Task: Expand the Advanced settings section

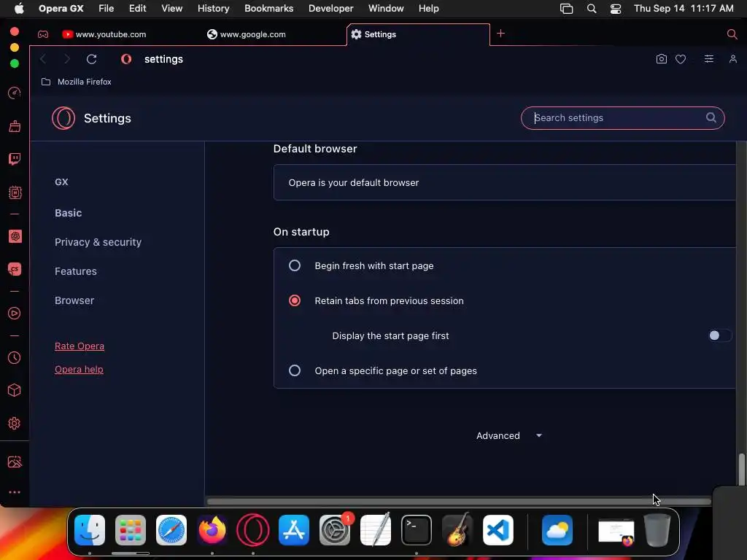Action: [509, 436]
